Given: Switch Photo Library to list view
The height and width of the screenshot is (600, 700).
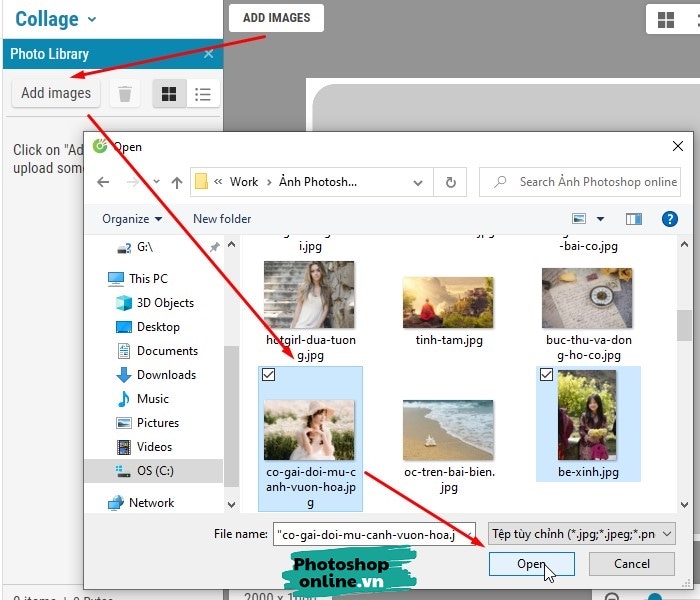Looking at the screenshot, I should (x=203, y=94).
